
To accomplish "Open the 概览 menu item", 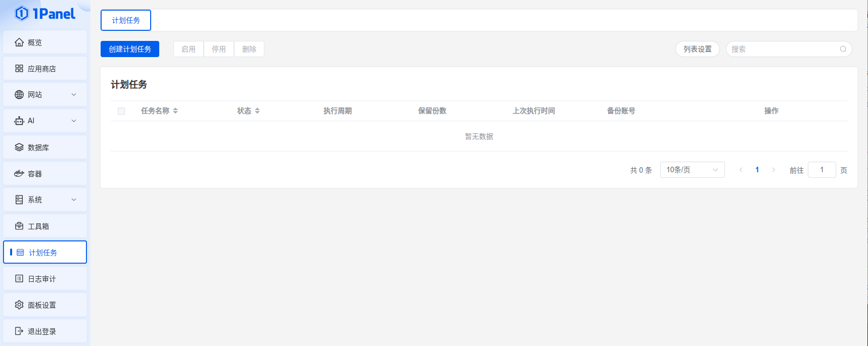I will (45, 42).
